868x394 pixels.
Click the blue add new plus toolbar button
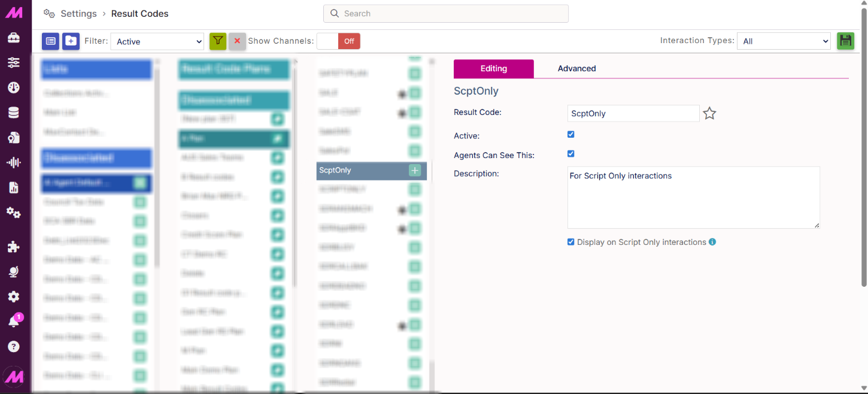71,41
